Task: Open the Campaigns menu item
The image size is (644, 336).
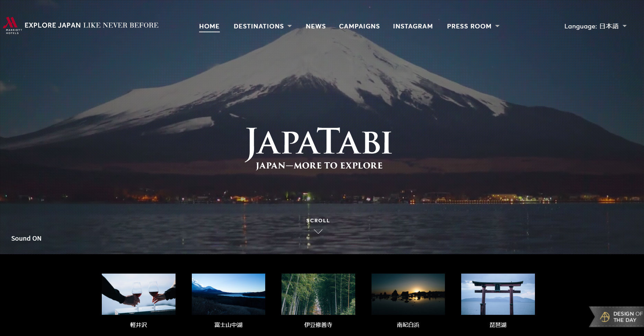Action: pyautogui.click(x=359, y=26)
